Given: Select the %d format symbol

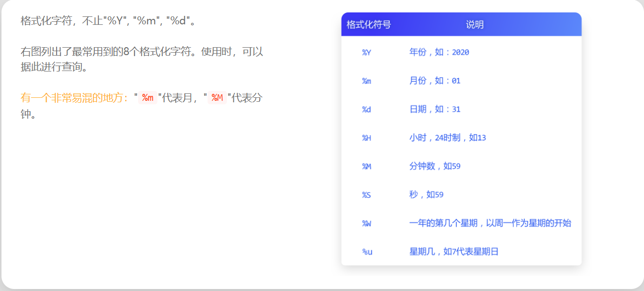Looking at the screenshot, I should pyautogui.click(x=366, y=109).
